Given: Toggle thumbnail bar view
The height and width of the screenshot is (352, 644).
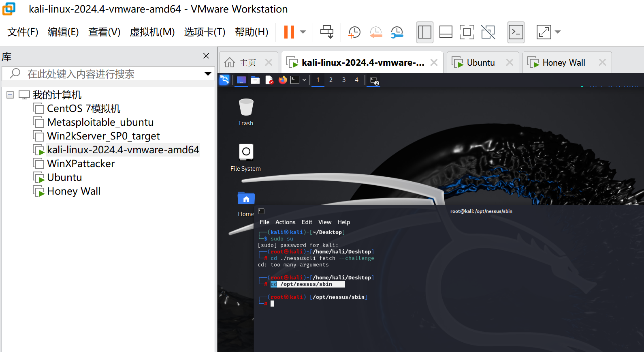Looking at the screenshot, I should 446,32.
